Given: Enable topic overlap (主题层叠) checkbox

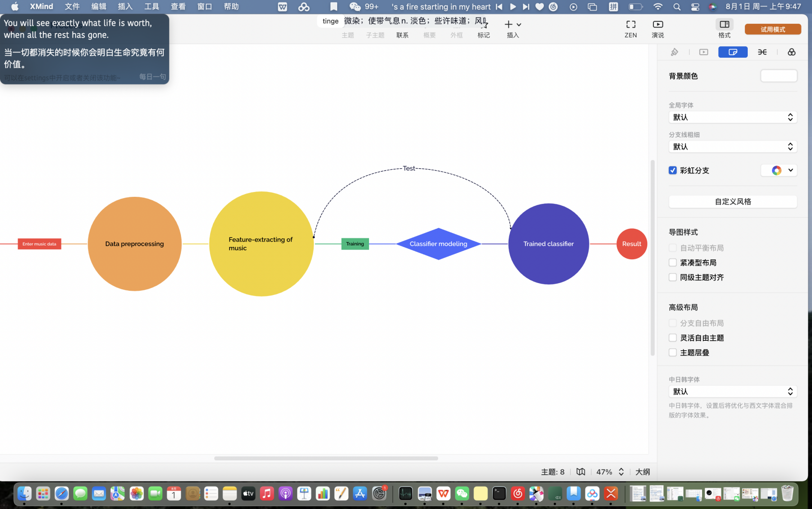Looking at the screenshot, I should click(672, 353).
